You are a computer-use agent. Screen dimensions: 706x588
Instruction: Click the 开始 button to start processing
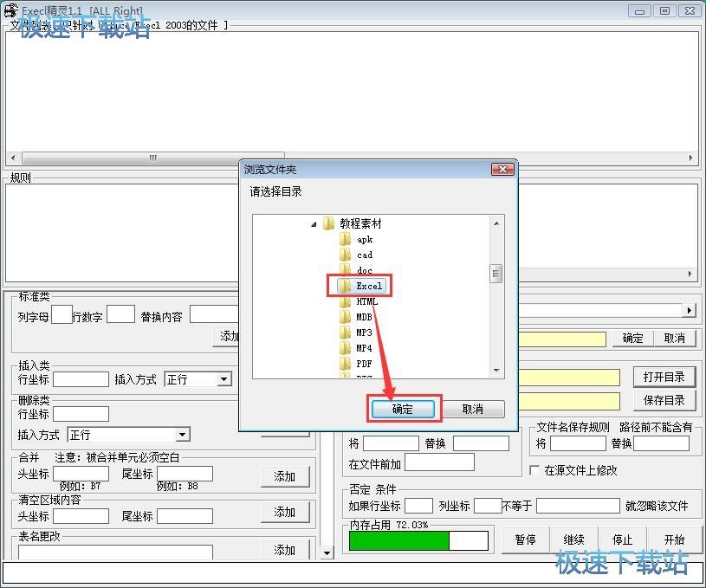click(674, 540)
